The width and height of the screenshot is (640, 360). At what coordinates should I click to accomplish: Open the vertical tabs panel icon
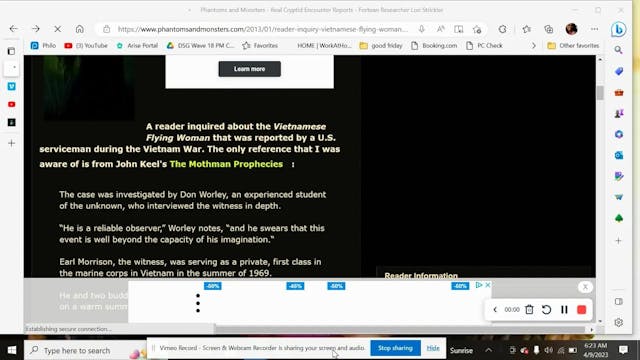pyautogui.click(x=11, y=51)
